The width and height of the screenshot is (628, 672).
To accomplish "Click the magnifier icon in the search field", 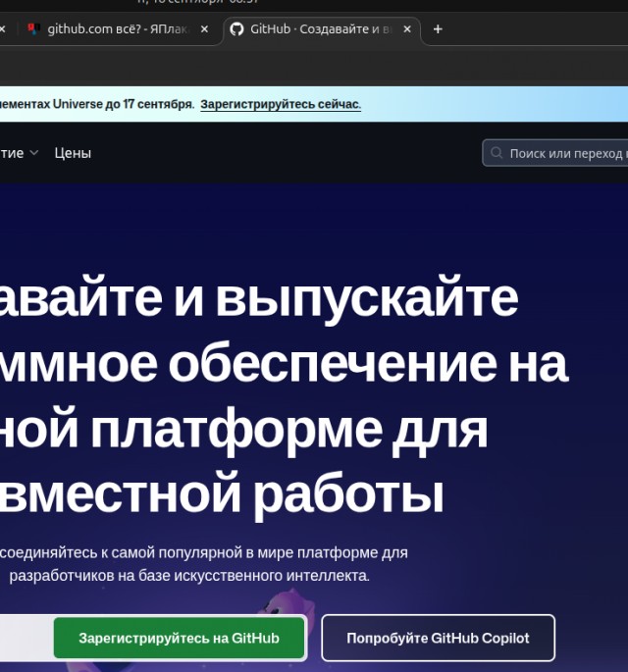I will click(497, 153).
